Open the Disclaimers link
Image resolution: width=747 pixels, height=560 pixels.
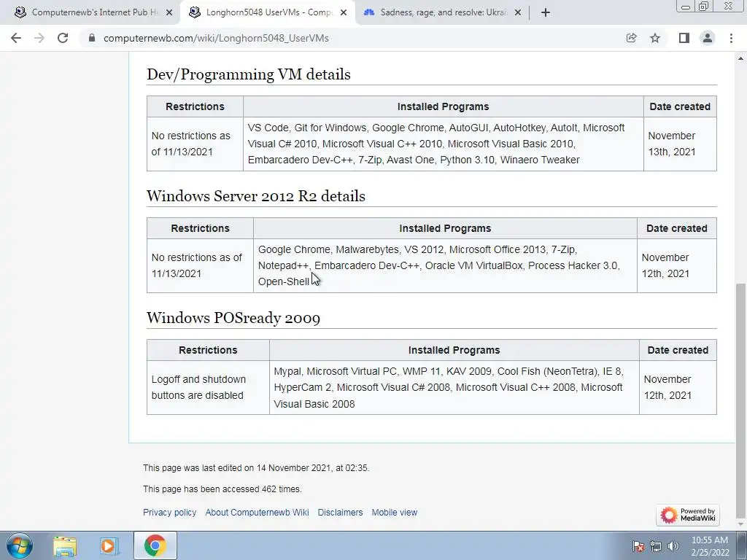click(340, 513)
